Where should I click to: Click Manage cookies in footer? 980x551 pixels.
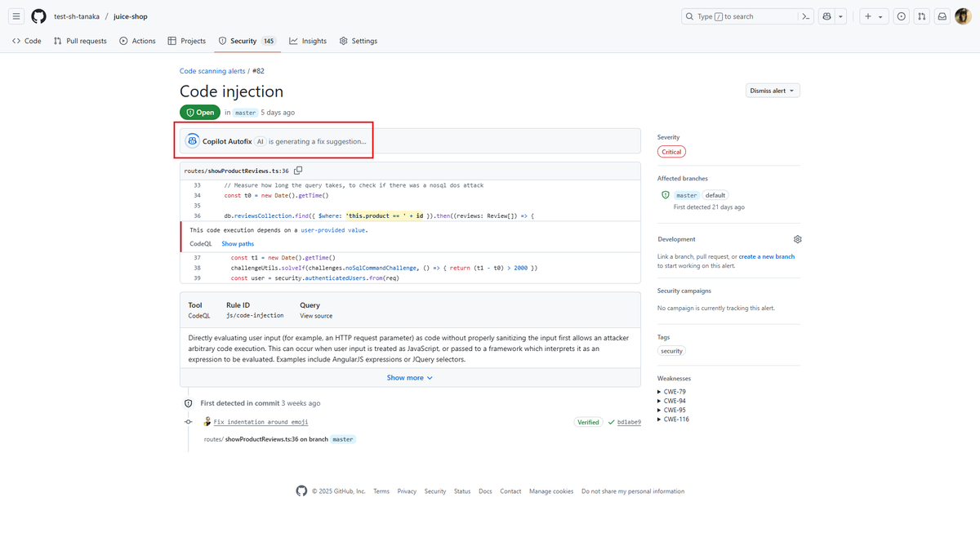(x=551, y=491)
